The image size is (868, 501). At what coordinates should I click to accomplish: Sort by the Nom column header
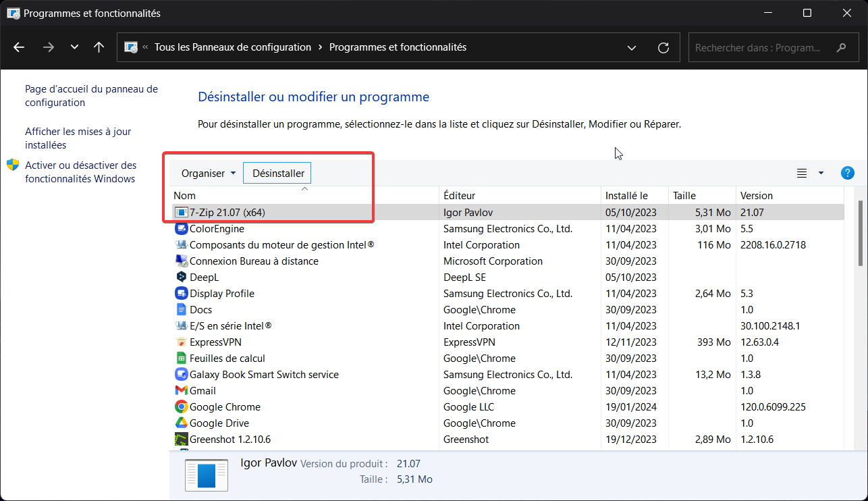click(304, 196)
